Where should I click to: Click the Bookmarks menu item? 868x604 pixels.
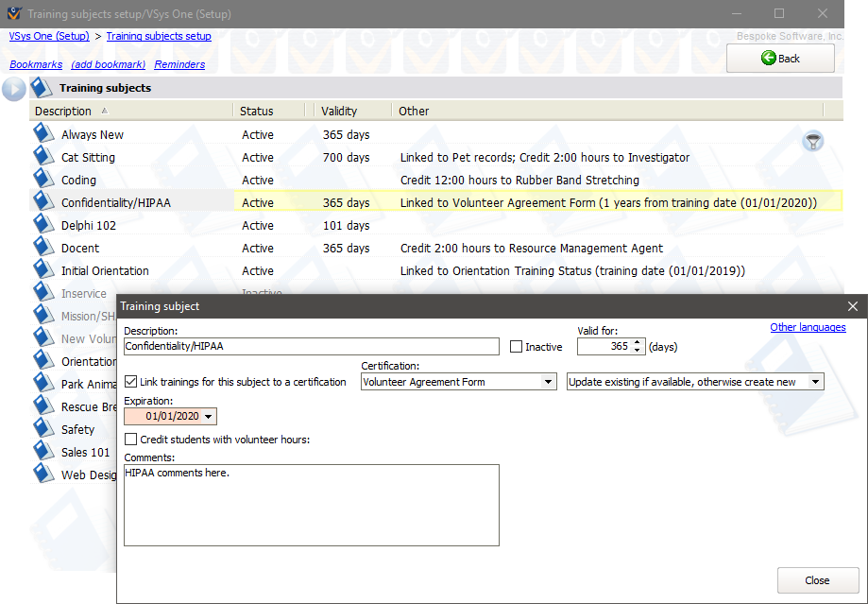click(x=35, y=64)
